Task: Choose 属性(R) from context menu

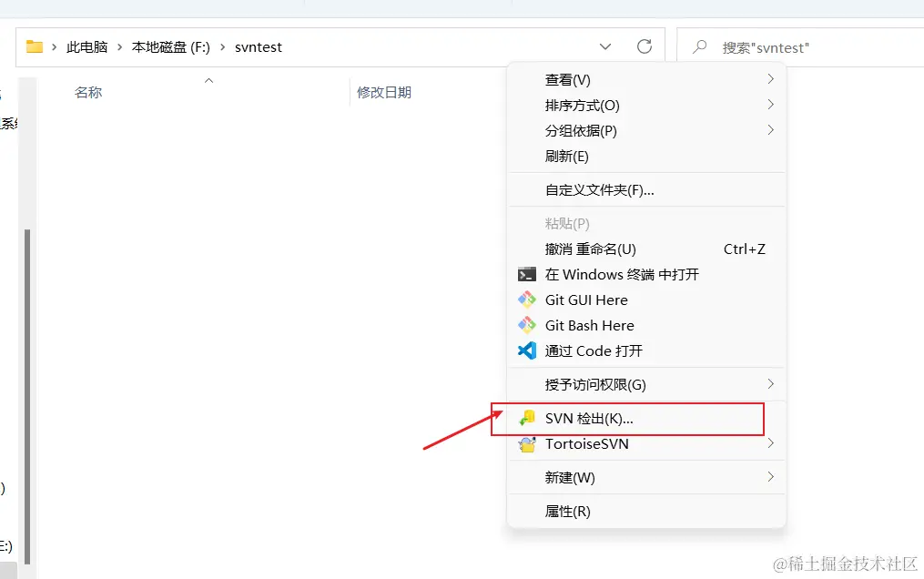Action: [x=646, y=512]
